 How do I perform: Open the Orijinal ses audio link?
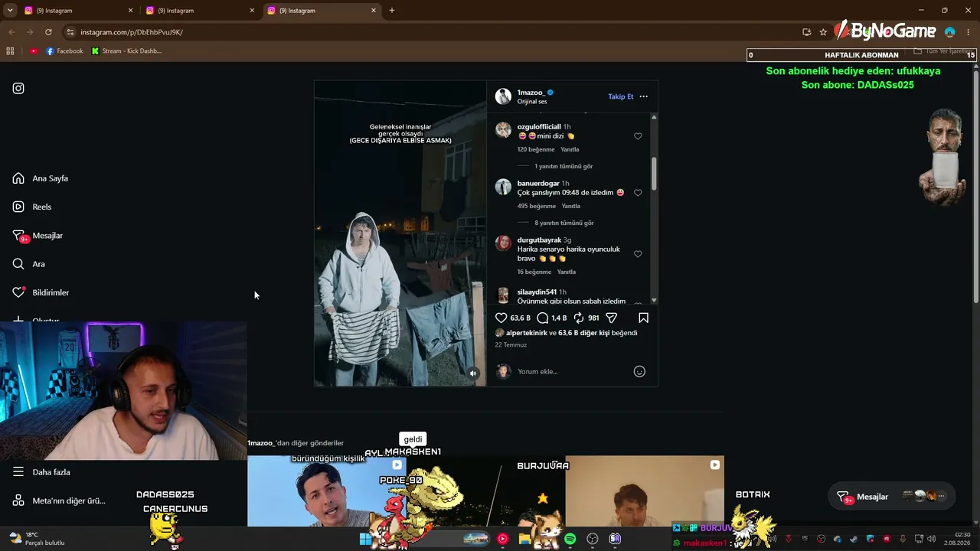pos(532,102)
